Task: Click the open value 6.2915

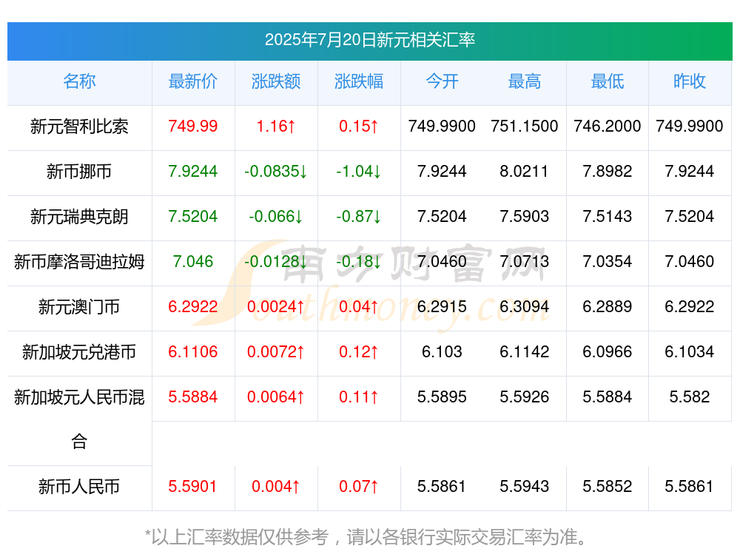Action: [x=442, y=307]
